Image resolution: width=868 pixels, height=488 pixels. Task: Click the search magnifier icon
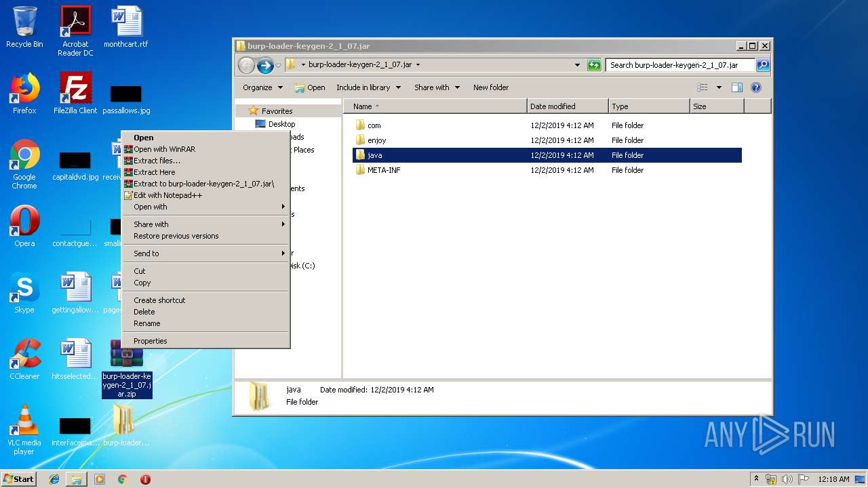click(x=763, y=65)
